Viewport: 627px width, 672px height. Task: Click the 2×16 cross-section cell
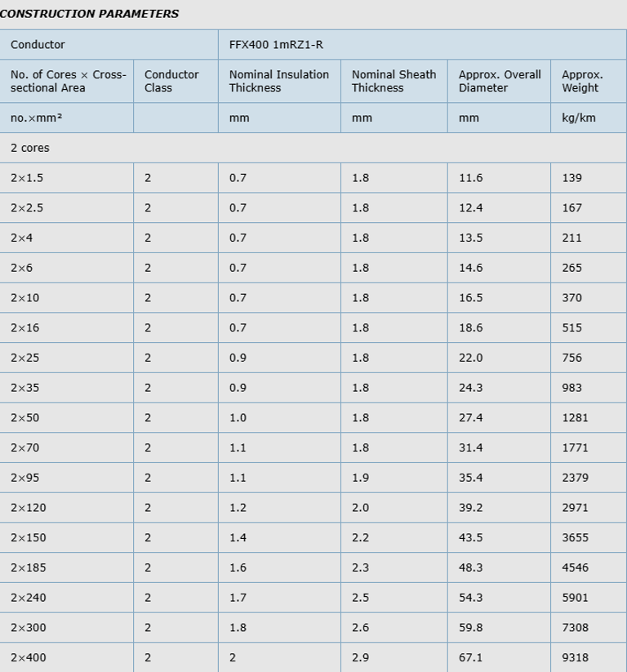tap(25, 327)
